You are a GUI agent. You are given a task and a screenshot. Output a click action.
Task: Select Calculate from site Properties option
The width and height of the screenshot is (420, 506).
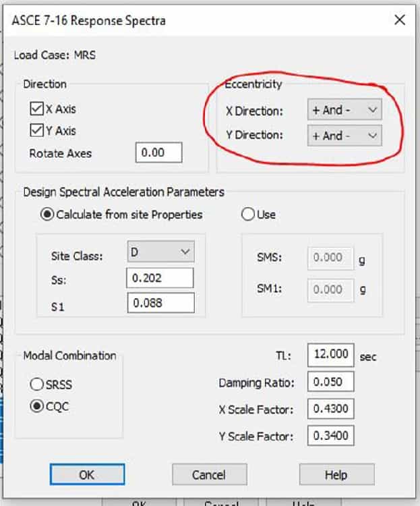click(47, 215)
